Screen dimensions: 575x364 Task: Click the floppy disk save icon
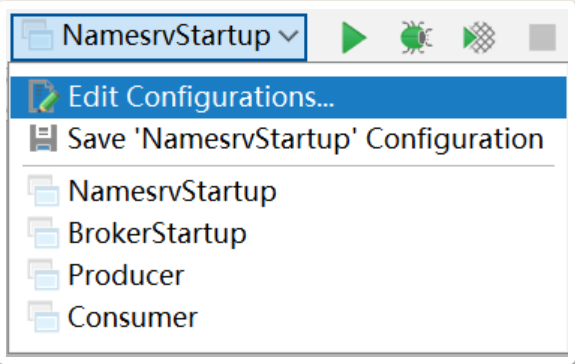point(43,139)
